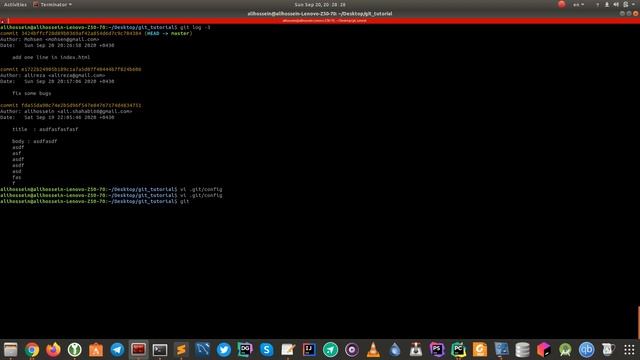Open the purple circular media app icon
Screen dimensions: 640x360
(x=352, y=350)
